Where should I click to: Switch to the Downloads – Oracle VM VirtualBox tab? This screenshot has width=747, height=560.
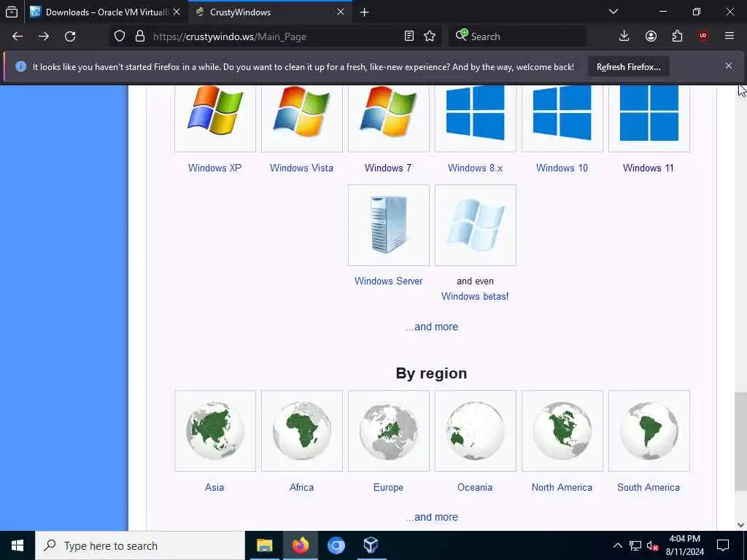pyautogui.click(x=106, y=12)
